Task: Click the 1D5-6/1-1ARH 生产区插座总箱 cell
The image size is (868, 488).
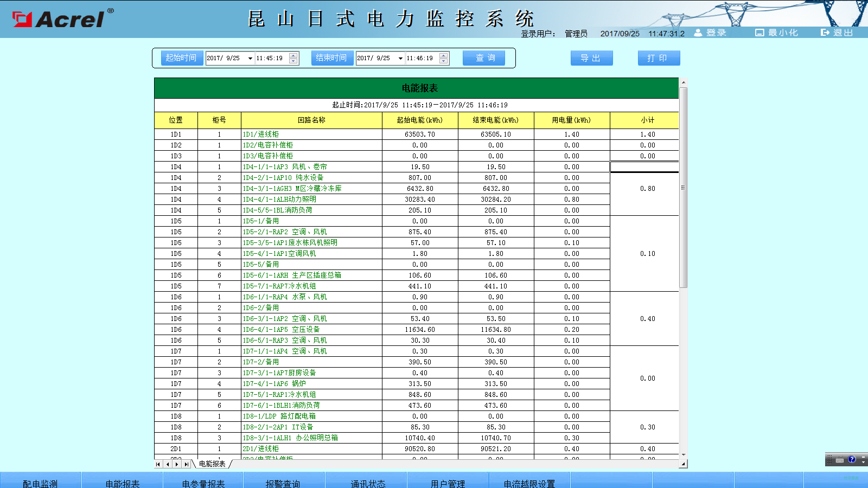Action: 311,275
